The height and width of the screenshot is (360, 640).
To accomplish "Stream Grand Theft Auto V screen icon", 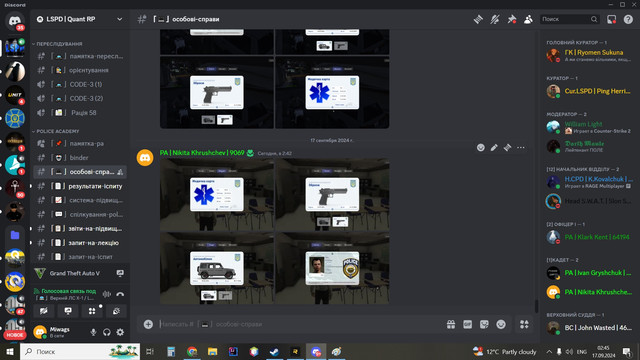I will point(120,273).
